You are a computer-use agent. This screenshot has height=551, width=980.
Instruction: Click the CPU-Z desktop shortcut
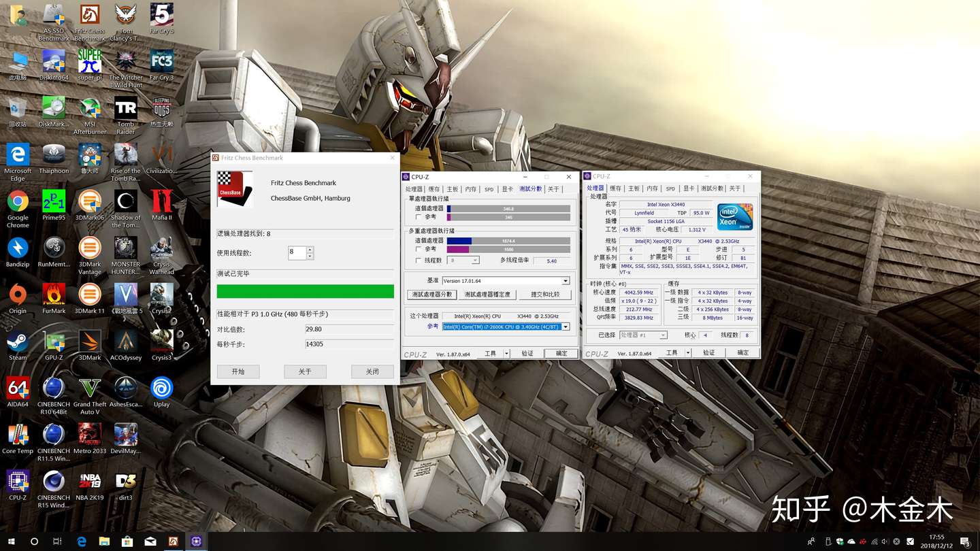point(18,486)
